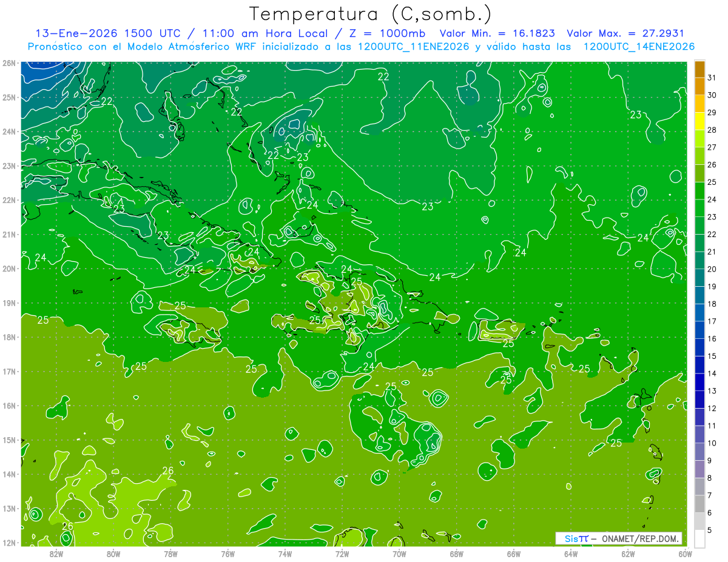Click the legend label 7
Screen dimensions: 728x562
point(710,495)
